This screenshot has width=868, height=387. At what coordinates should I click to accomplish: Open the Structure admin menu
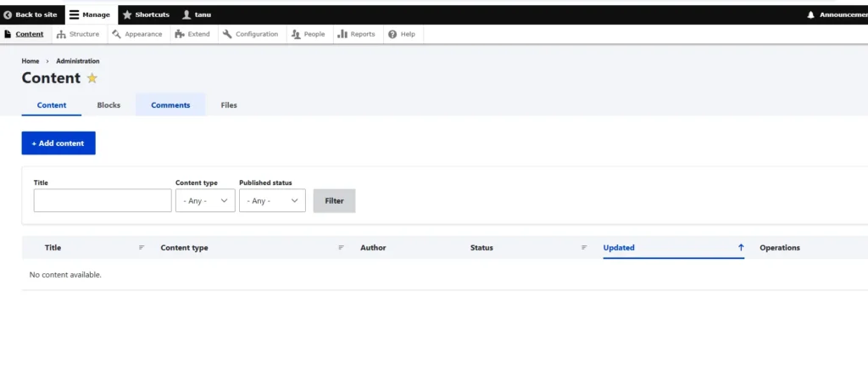tap(78, 34)
